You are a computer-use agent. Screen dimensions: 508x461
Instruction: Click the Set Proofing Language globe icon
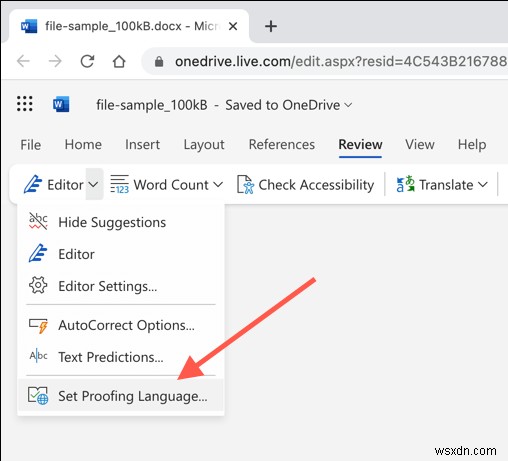pos(38,396)
